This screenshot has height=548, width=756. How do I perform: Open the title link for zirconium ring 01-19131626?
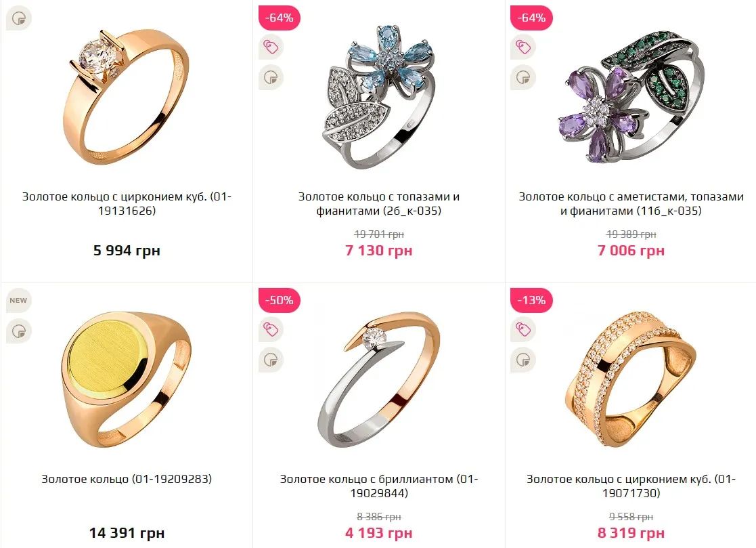click(x=127, y=204)
